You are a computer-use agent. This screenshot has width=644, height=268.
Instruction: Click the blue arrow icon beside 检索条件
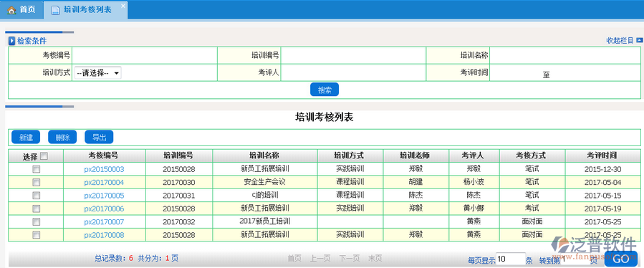[12, 41]
